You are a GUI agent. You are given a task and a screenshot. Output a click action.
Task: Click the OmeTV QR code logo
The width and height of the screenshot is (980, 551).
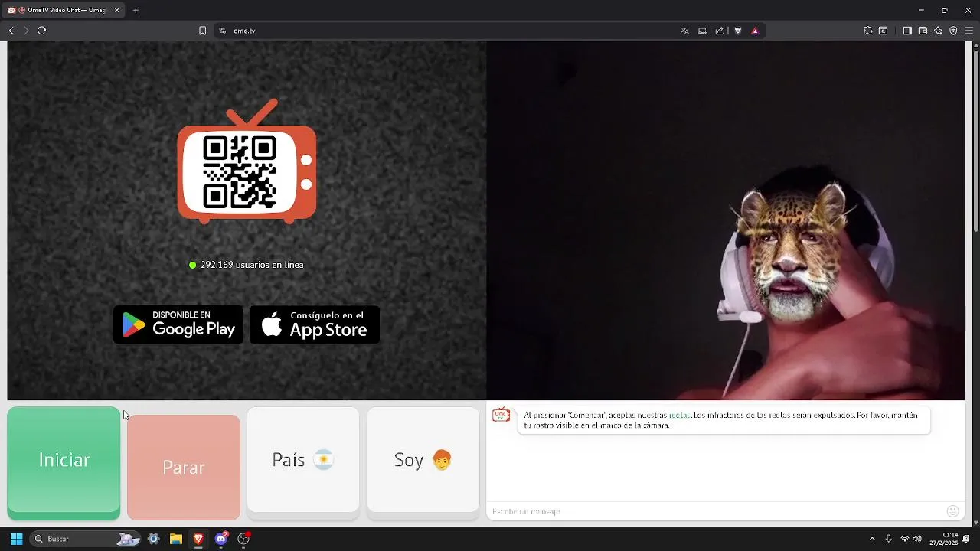pyautogui.click(x=247, y=161)
